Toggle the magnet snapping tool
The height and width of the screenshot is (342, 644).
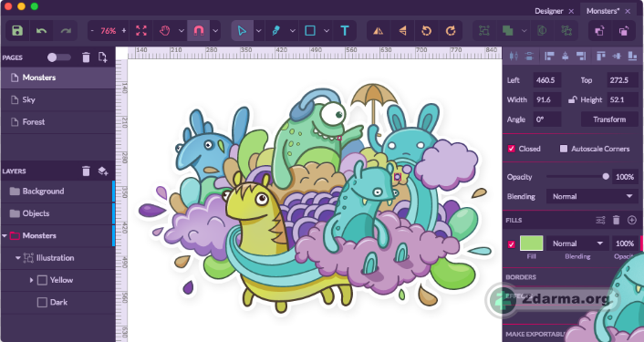(x=199, y=31)
